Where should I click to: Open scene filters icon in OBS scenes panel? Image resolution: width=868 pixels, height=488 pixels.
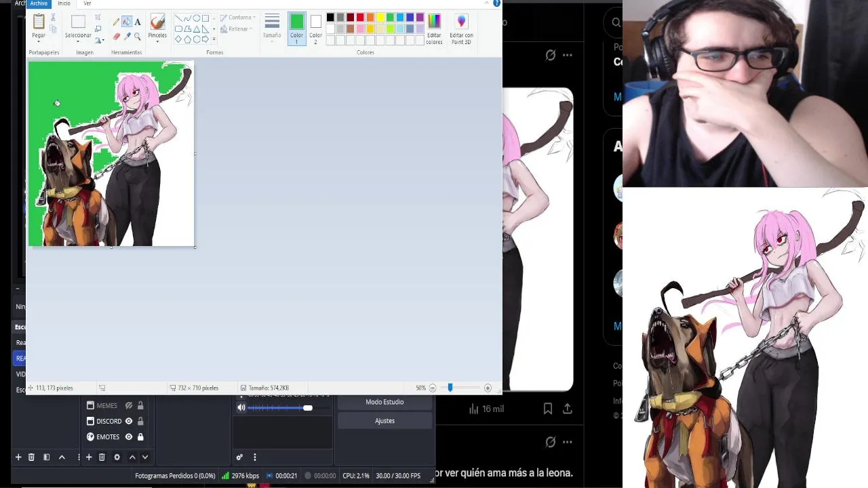[x=46, y=457]
